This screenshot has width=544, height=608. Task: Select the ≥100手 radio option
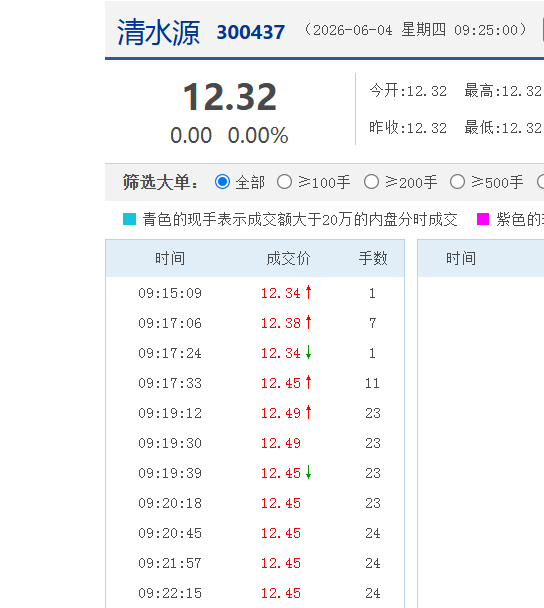284,181
